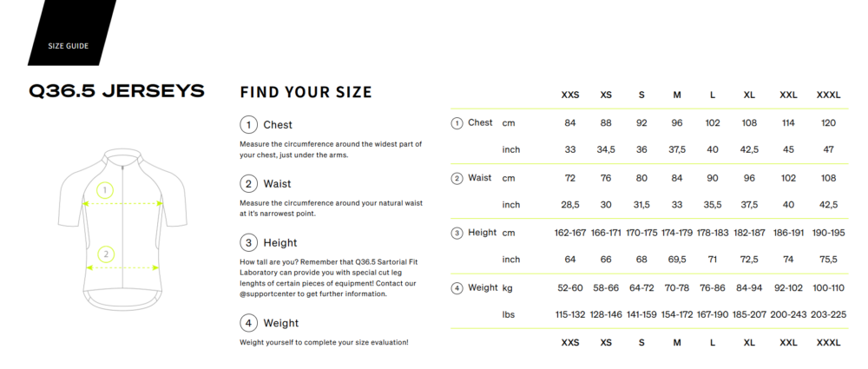Screen dimensions: 868x369
Task: Click the small circled 4 in Weight table row
Action: click(457, 288)
